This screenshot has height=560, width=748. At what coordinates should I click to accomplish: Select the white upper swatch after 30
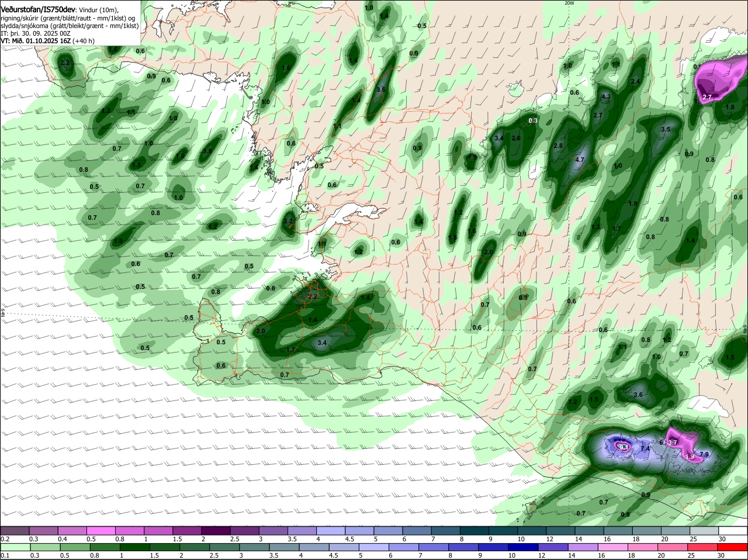click(734, 531)
